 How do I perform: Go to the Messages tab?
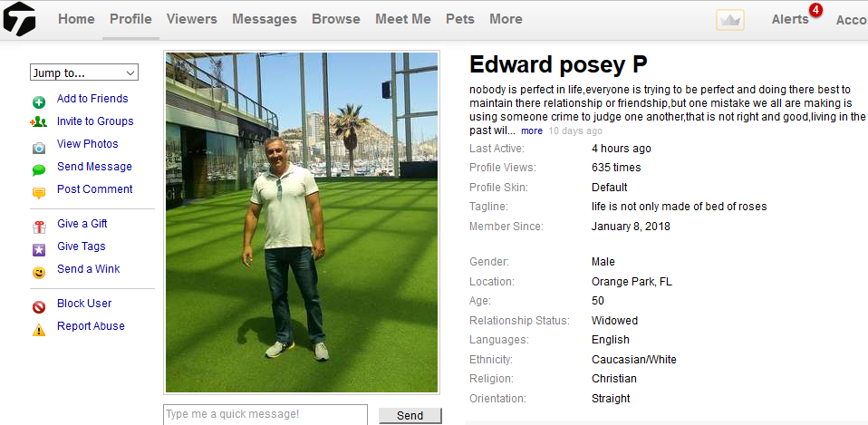pos(265,19)
